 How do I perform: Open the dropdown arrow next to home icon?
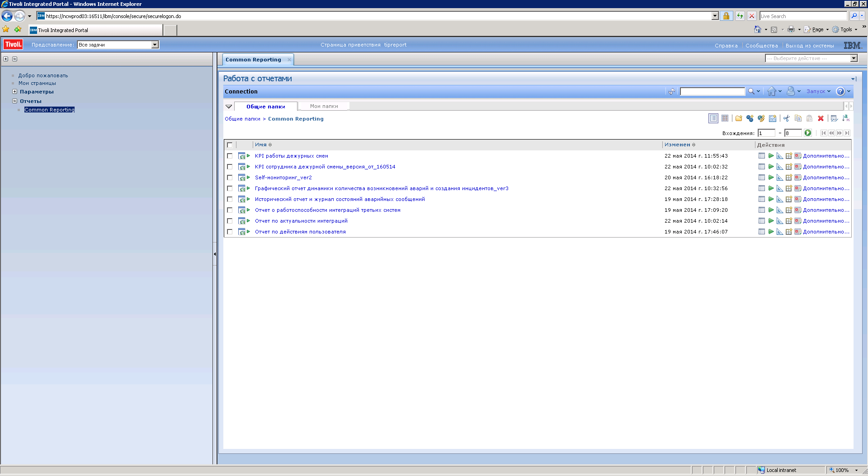[780, 91]
